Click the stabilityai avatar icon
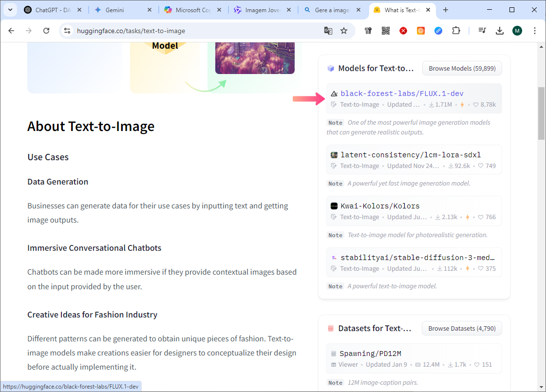The image size is (546, 392). tap(334, 258)
